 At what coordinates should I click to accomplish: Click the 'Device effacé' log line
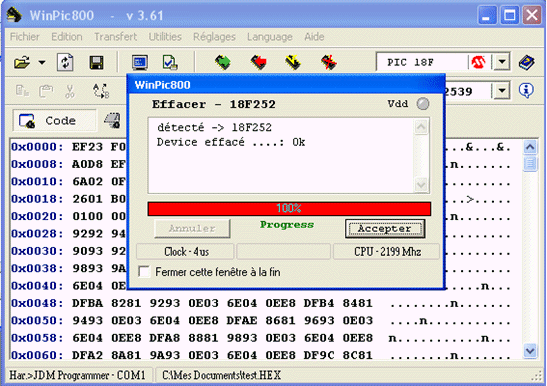coord(231,142)
